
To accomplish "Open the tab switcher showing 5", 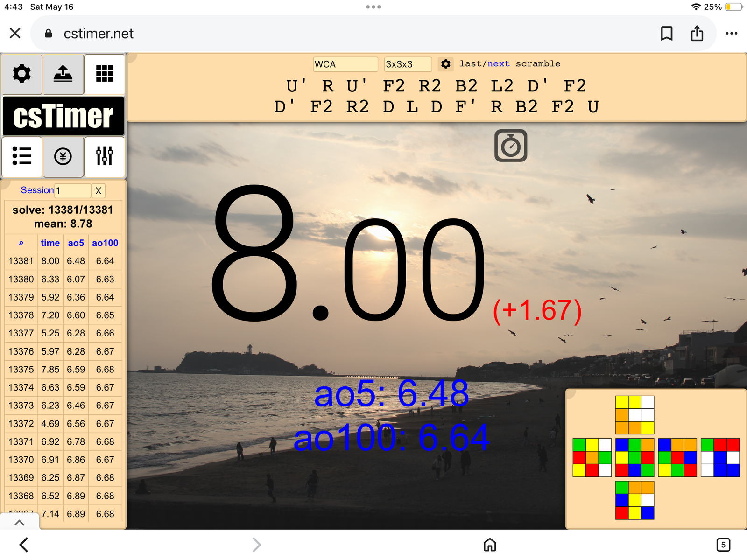I will click(723, 545).
